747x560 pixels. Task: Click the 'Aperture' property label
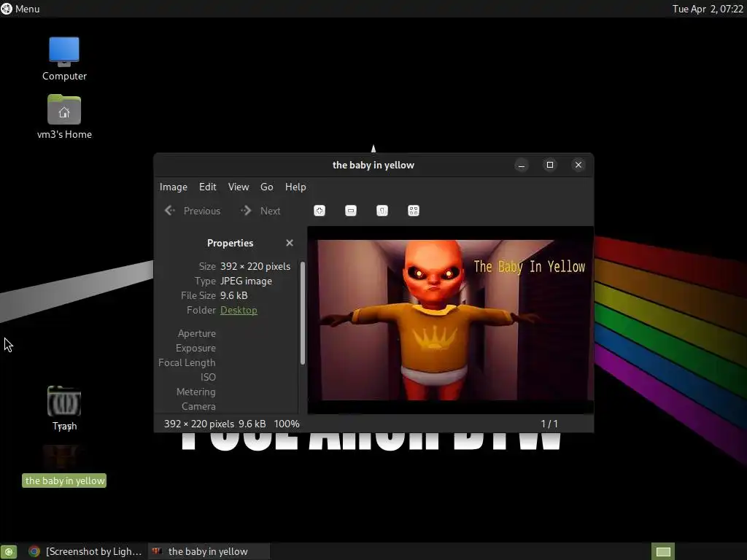click(x=197, y=333)
